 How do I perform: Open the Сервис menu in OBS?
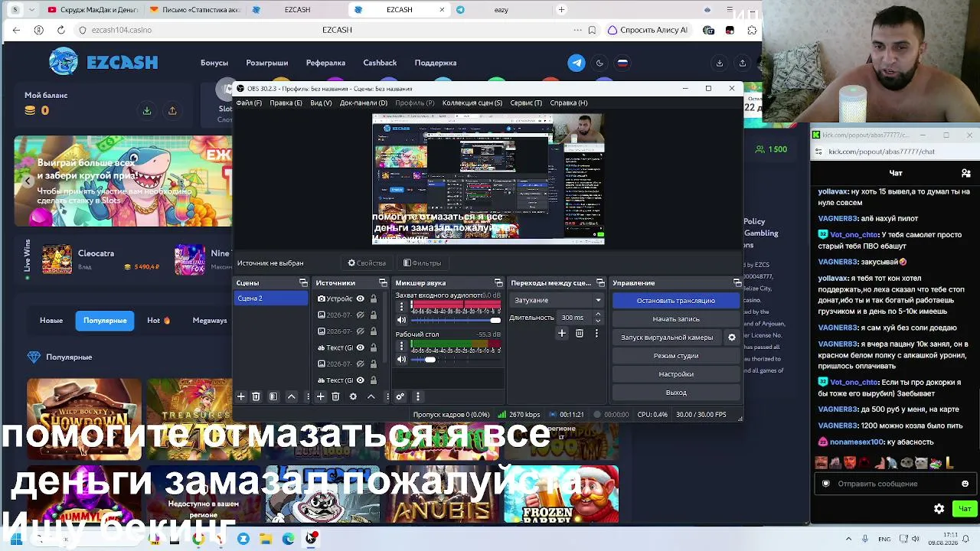pyautogui.click(x=526, y=103)
